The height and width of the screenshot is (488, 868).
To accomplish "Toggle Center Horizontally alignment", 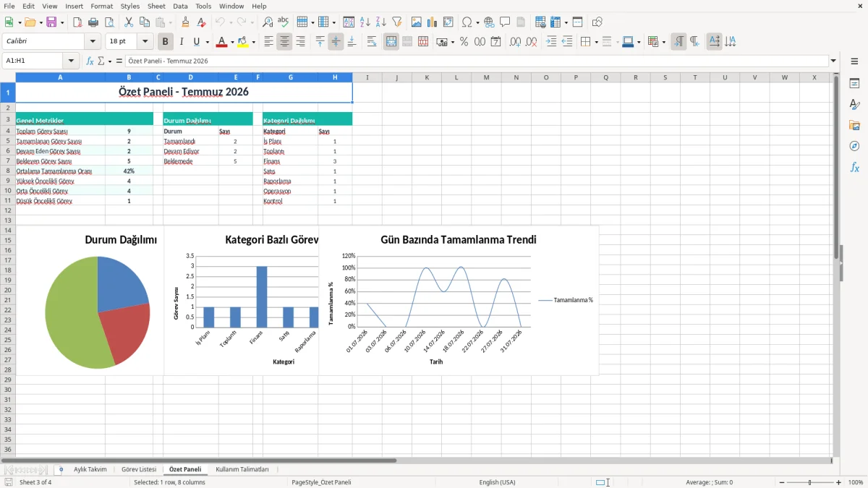I will pos(285,42).
